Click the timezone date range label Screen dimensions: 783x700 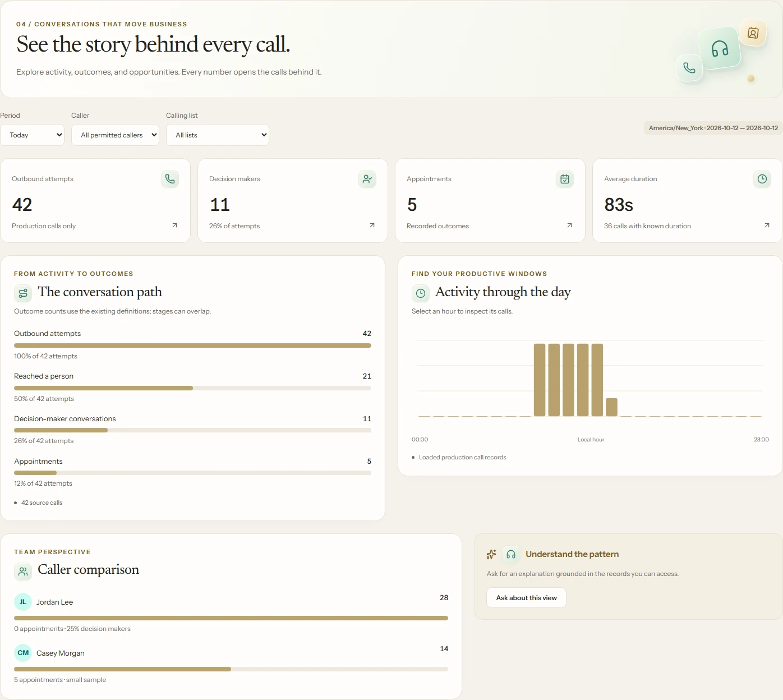713,128
